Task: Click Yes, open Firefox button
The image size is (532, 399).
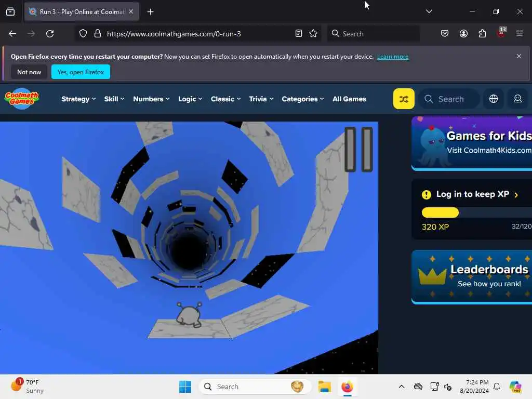Action: click(81, 72)
